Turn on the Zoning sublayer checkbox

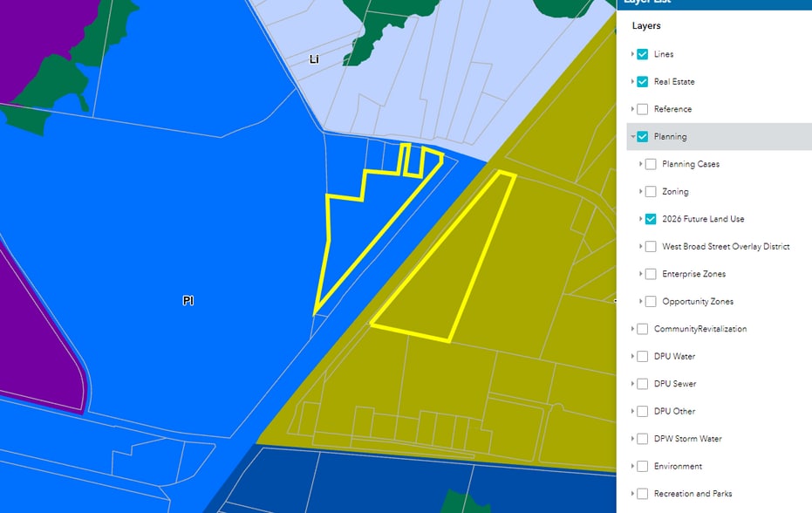pyautogui.click(x=651, y=192)
